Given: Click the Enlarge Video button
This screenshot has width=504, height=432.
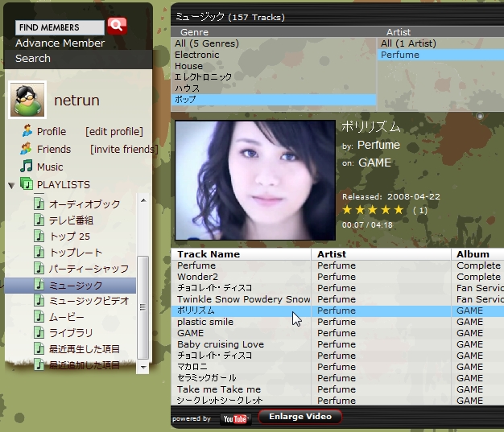Looking at the screenshot, I should tap(300, 417).
